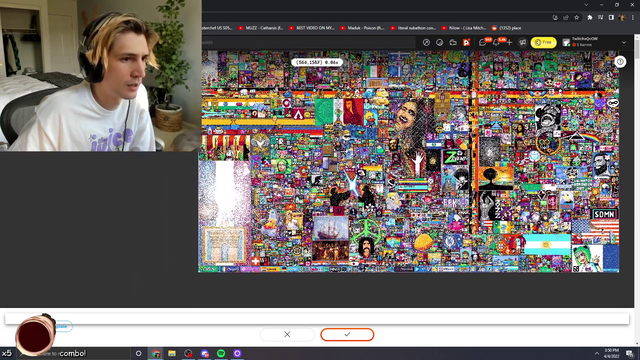Open Reddit chat messages icon
The image size is (640, 360).
(482, 42)
